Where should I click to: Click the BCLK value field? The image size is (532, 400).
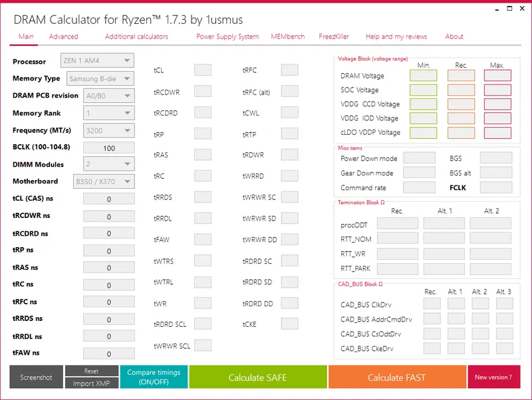109,148
